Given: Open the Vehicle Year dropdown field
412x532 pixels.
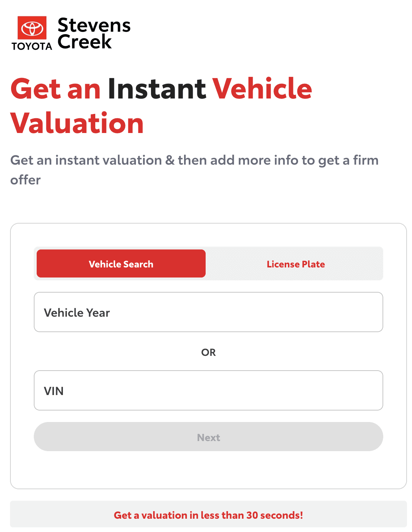Looking at the screenshot, I should [x=209, y=312].
